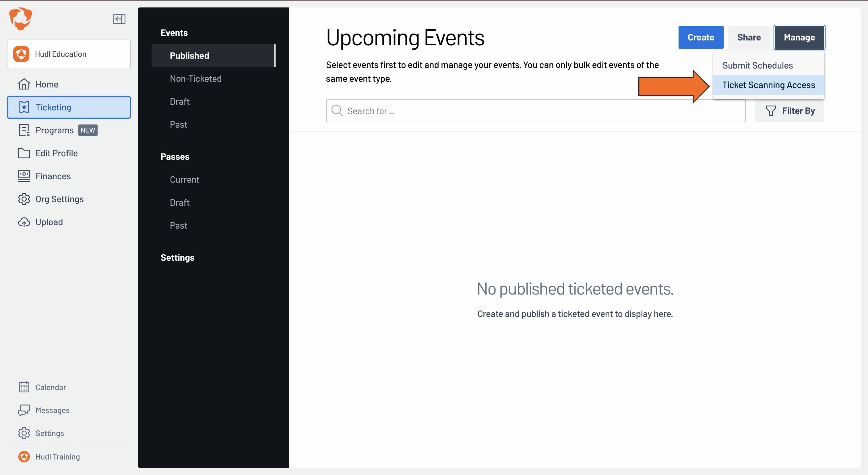
Task: Click the Programs list icon
Action: point(24,130)
